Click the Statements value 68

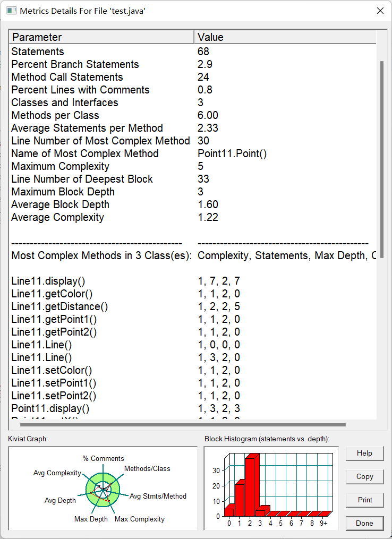[x=203, y=52]
